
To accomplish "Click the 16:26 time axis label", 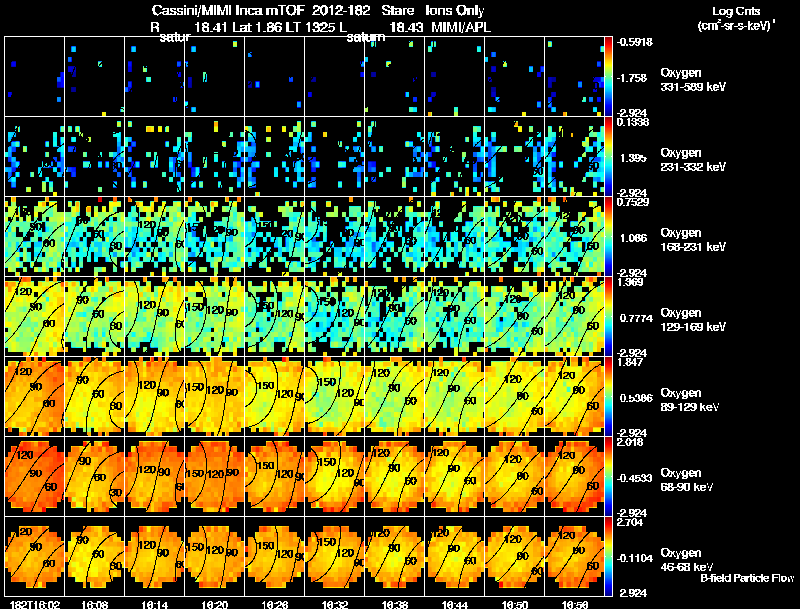I will [274, 604].
